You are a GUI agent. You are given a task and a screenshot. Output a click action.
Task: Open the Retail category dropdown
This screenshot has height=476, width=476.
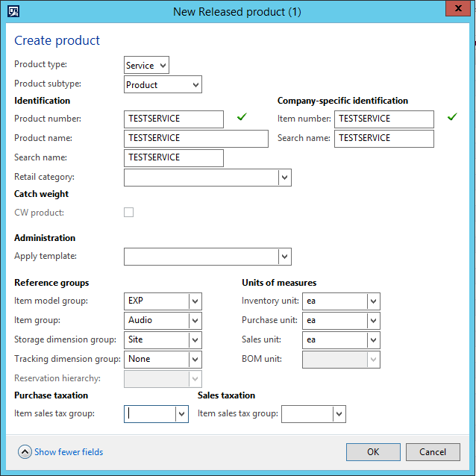click(284, 178)
